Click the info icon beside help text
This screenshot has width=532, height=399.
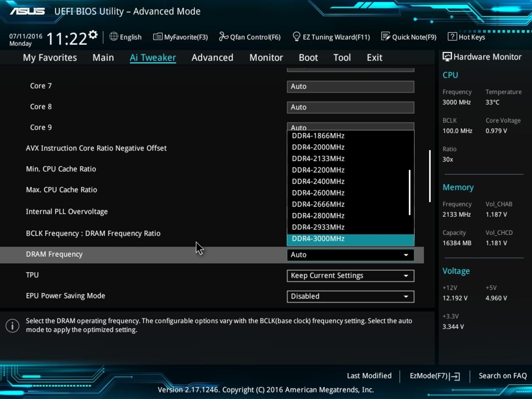(x=13, y=325)
